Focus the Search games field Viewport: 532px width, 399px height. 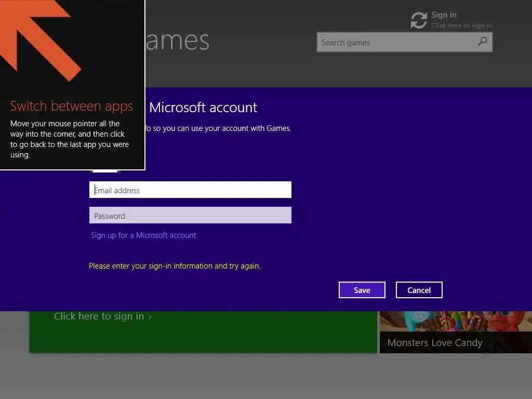404,42
